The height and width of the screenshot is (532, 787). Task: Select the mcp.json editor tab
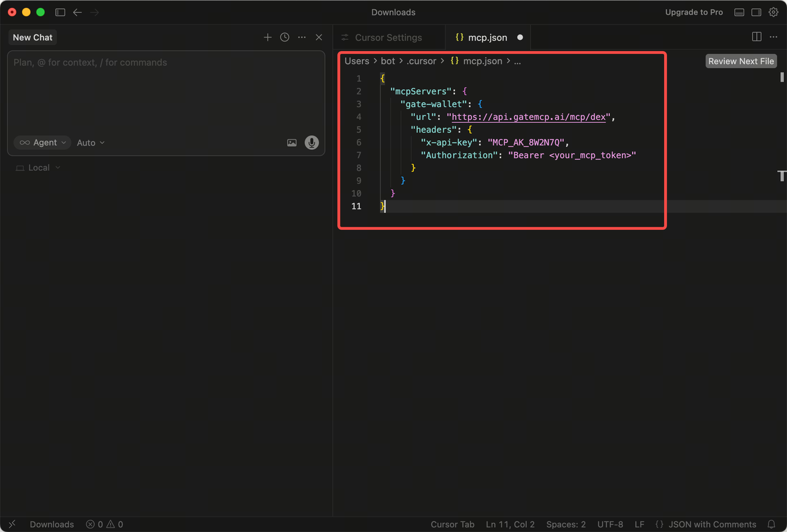click(x=487, y=37)
